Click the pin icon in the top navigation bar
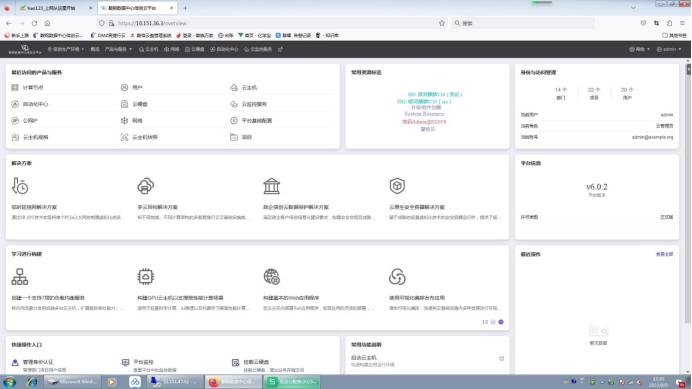 pos(280,49)
